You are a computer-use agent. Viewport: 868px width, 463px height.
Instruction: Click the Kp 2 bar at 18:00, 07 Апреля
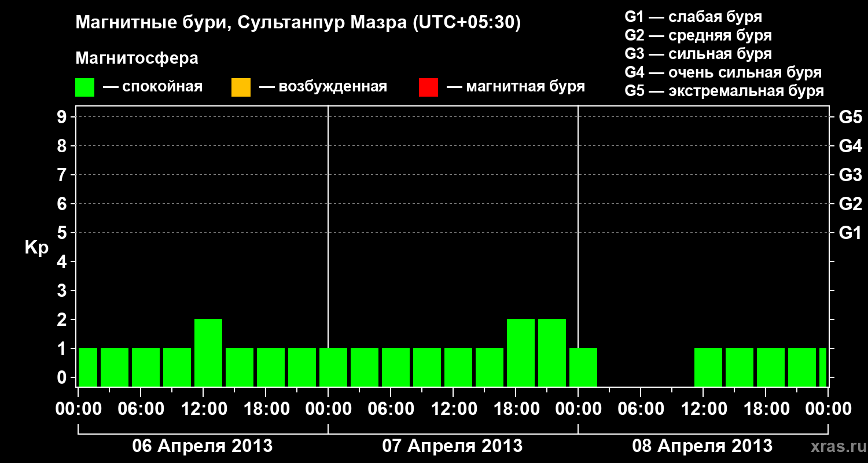click(521, 352)
